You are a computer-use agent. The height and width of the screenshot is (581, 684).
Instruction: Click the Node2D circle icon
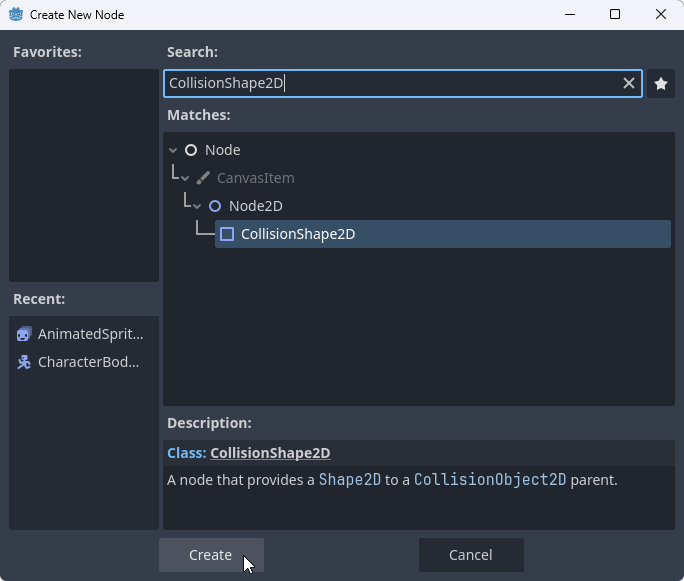215,206
